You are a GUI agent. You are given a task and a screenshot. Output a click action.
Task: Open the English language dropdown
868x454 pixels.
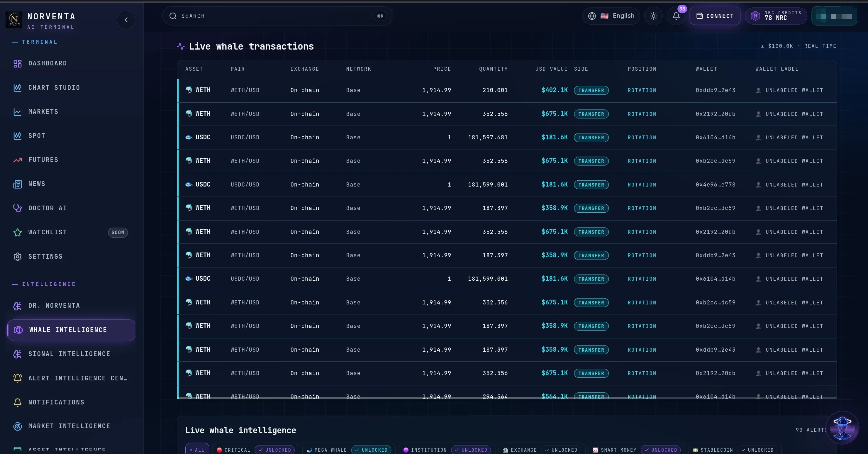[x=611, y=16]
